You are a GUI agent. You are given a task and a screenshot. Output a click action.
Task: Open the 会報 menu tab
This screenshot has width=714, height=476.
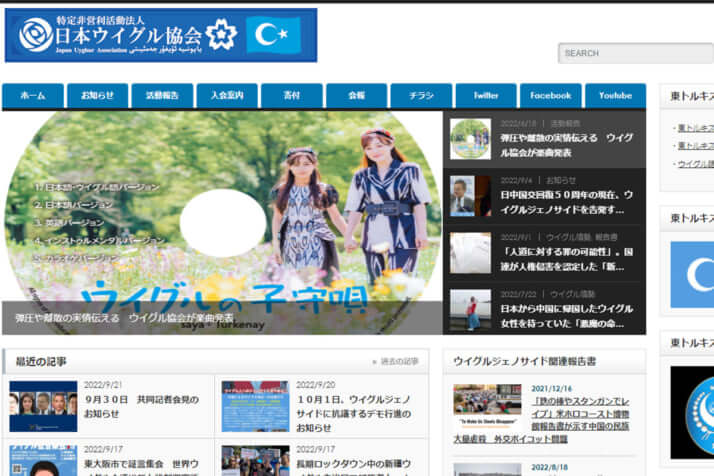pyautogui.click(x=357, y=96)
